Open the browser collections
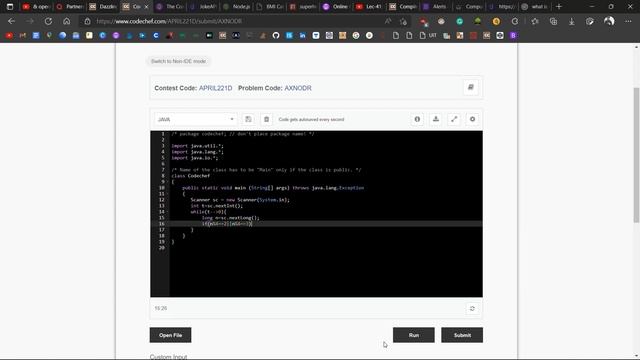The width and height of the screenshot is (640, 360). 553,21
